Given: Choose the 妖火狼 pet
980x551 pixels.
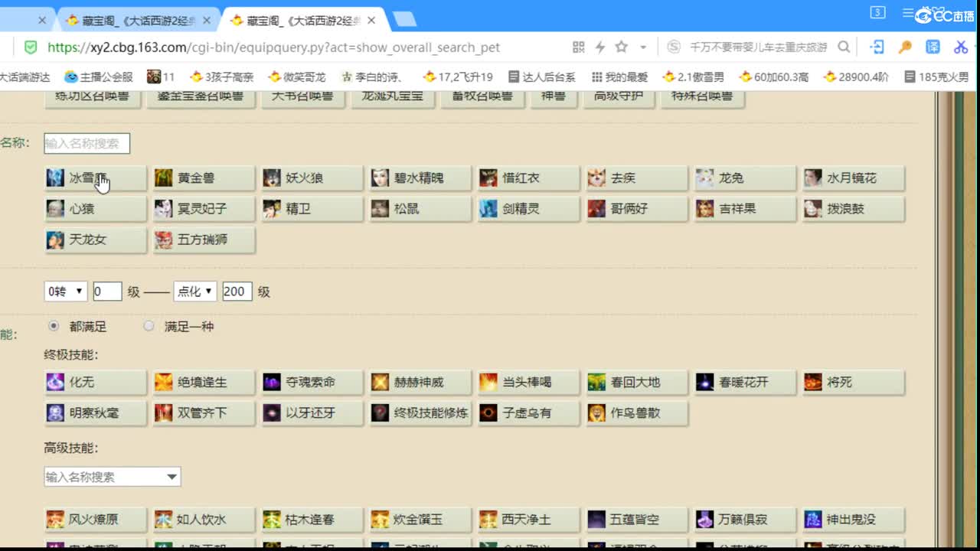Looking at the screenshot, I should point(312,178).
